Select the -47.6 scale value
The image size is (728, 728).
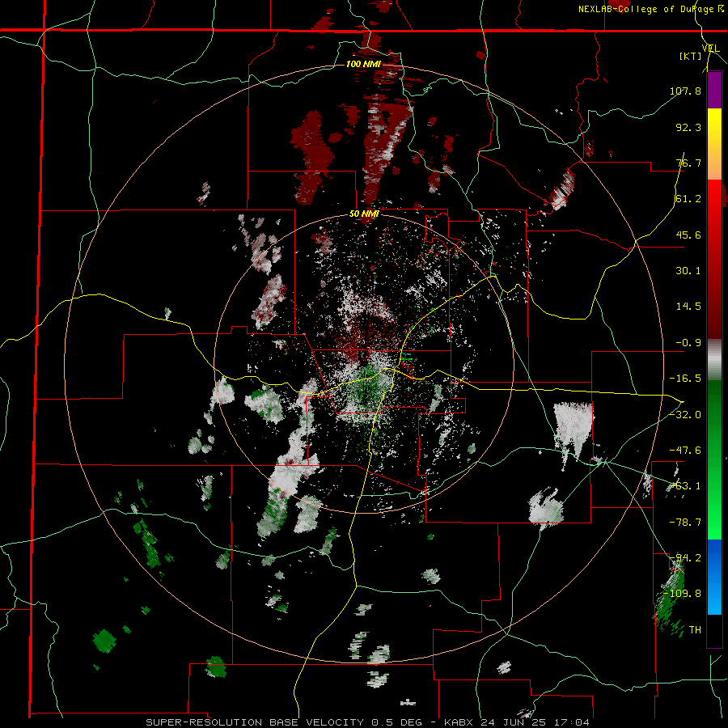(685, 450)
